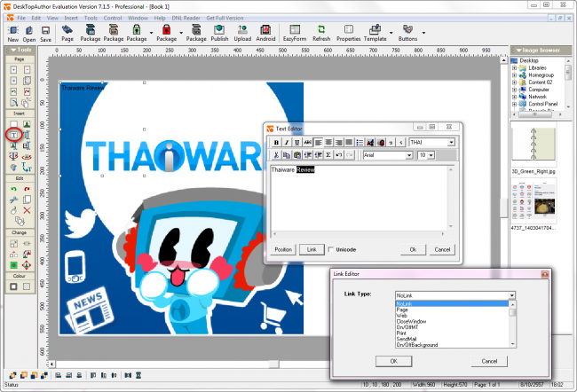577x392 pixels.
Task: Click Cancel in the Link Editor
Action: click(x=489, y=361)
